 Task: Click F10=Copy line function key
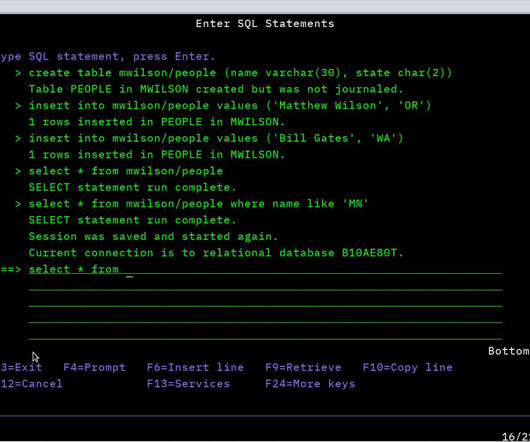(x=407, y=367)
